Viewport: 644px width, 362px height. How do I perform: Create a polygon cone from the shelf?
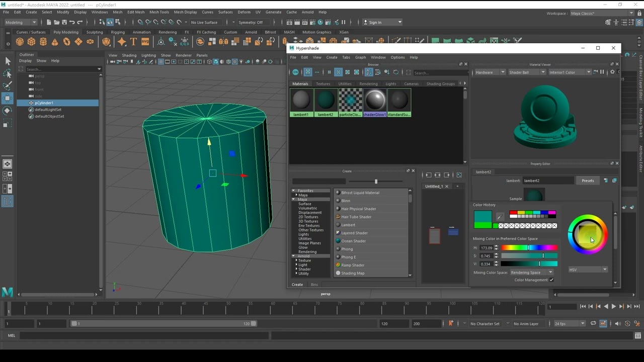[x=55, y=42]
